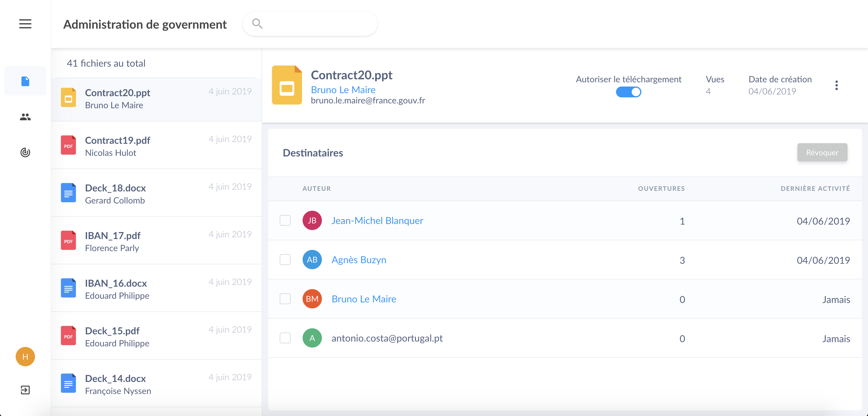Select the Agnès Buzyn recipient checkbox
This screenshot has height=416, width=868.
pyautogui.click(x=285, y=260)
